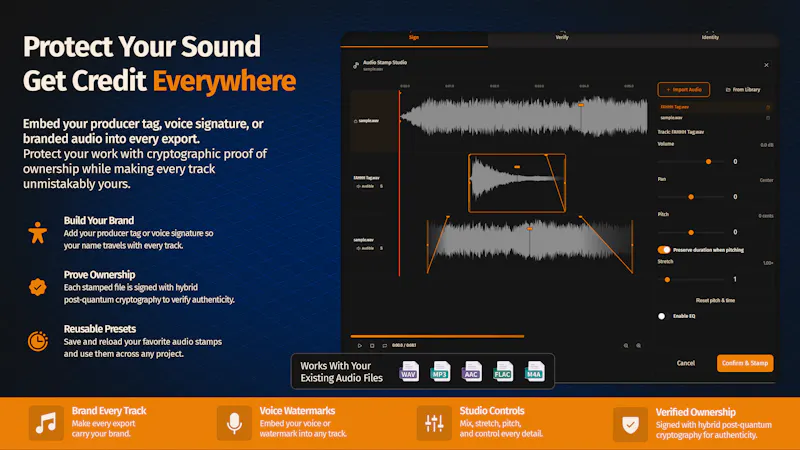Click Confirm & Stamp

(x=745, y=363)
